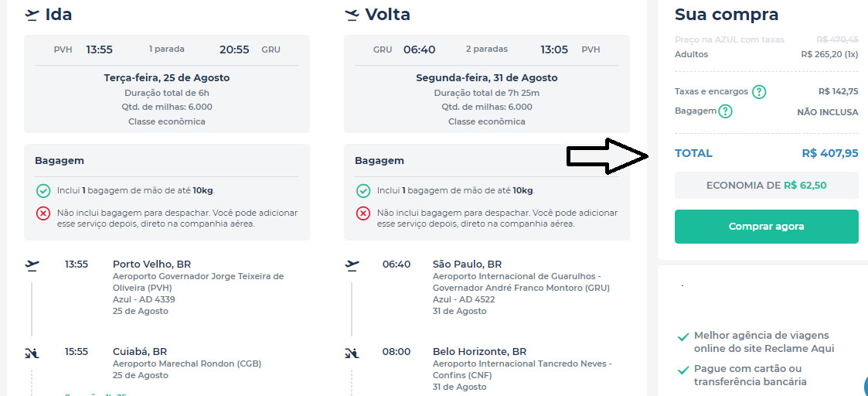This screenshot has width=868, height=396.
Task: Click red X icon in Volta baggage section
Action: click(x=363, y=213)
